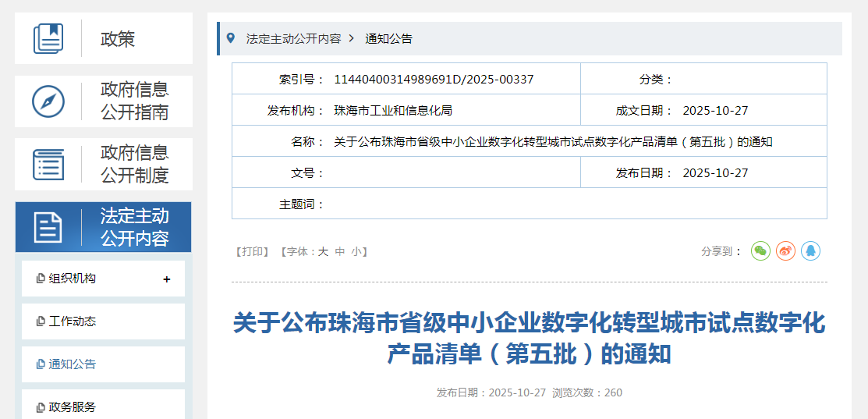Viewport: 868px width, 419px height.
Task: Click the small icon beside 组织机构
Action: (40, 279)
